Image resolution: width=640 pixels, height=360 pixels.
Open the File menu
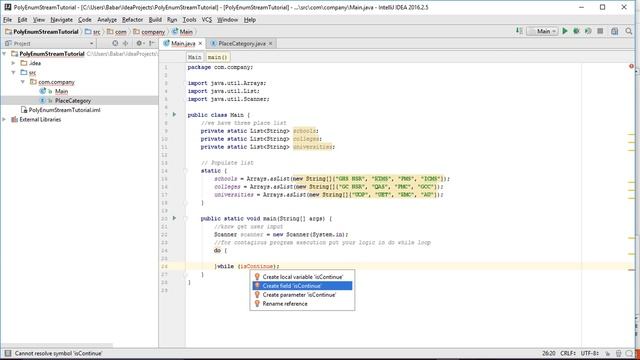(x=7, y=20)
